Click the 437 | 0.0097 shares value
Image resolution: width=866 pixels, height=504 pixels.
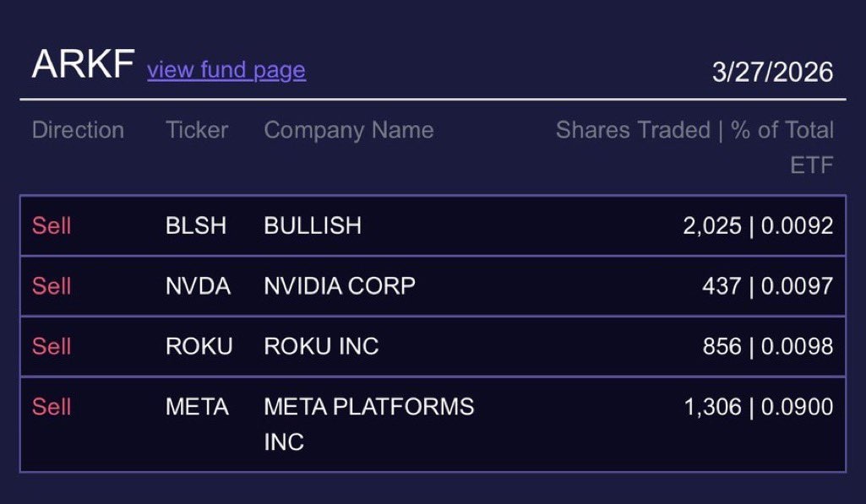pos(767,286)
